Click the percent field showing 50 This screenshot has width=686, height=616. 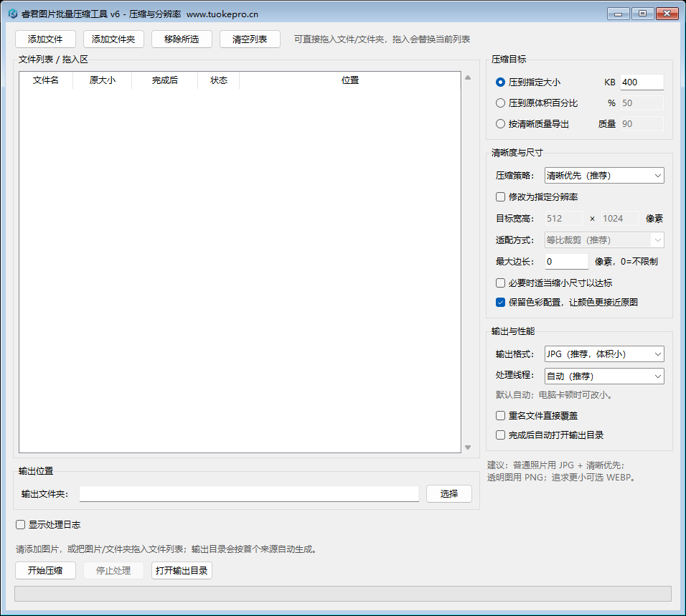(x=642, y=103)
